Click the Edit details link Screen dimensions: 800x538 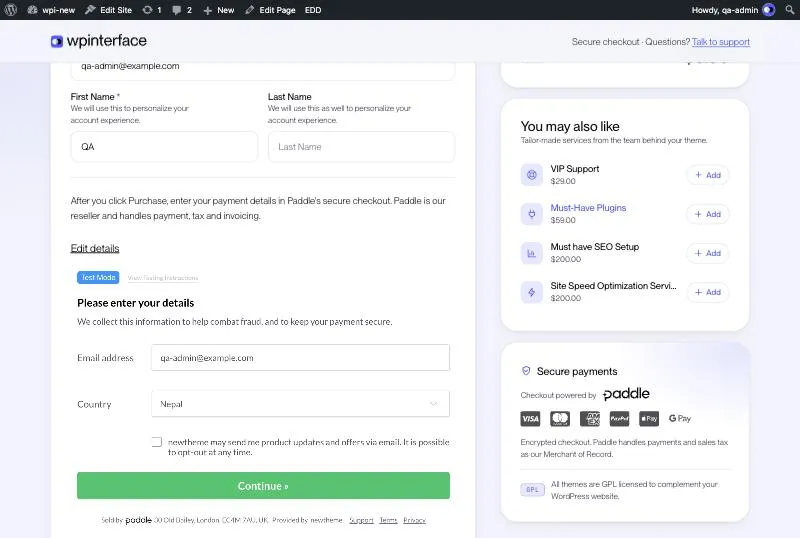[x=95, y=249]
